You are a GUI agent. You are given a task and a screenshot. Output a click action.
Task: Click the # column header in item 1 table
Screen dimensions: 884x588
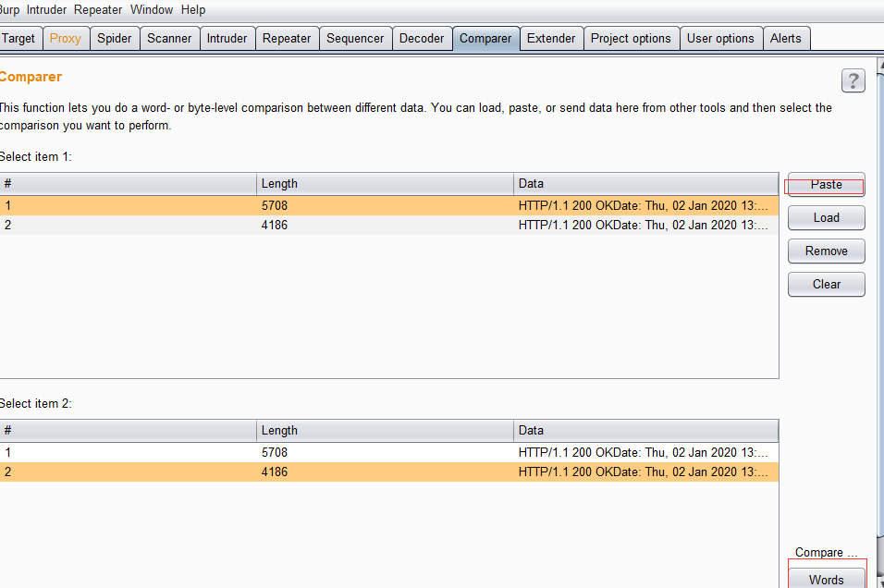point(128,184)
